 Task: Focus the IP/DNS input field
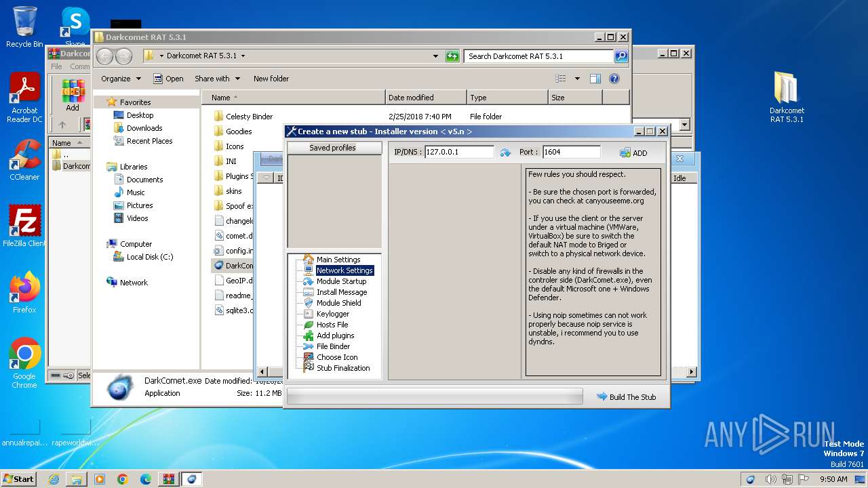(459, 152)
